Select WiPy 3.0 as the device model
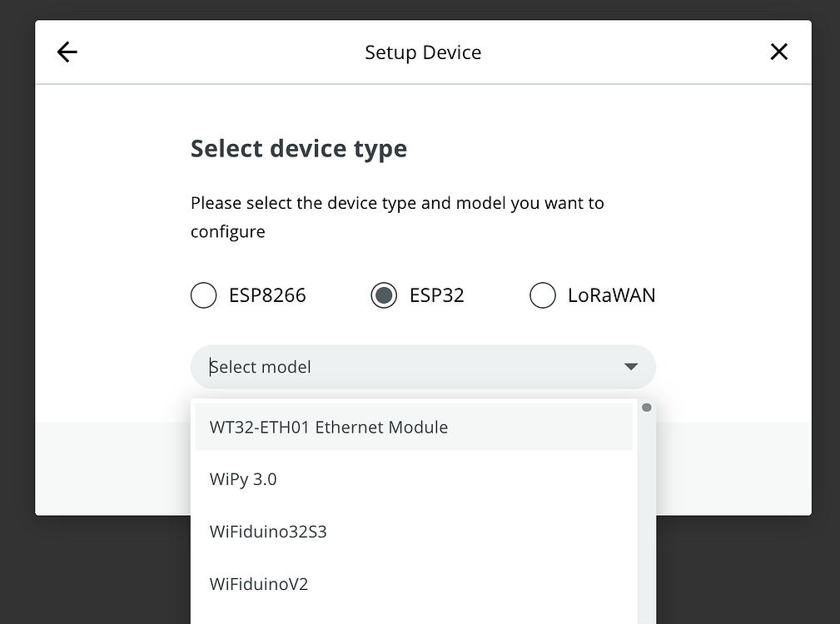 point(243,479)
